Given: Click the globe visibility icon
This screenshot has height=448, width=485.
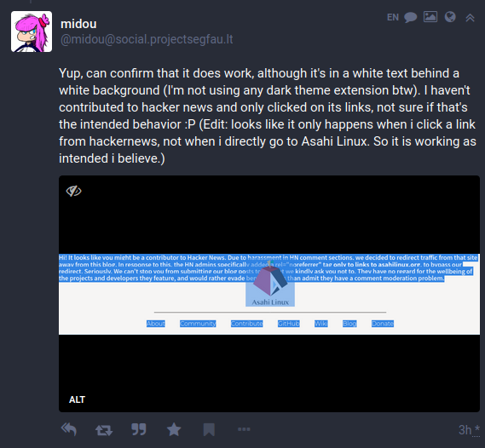Looking at the screenshot, I should [x=450, y=17].
